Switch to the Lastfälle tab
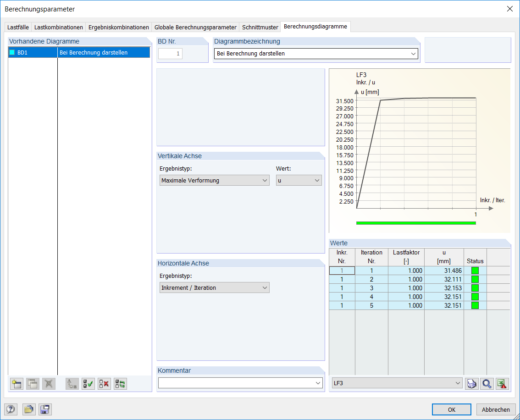Screen dimensions: 520x420 [18, 27]
